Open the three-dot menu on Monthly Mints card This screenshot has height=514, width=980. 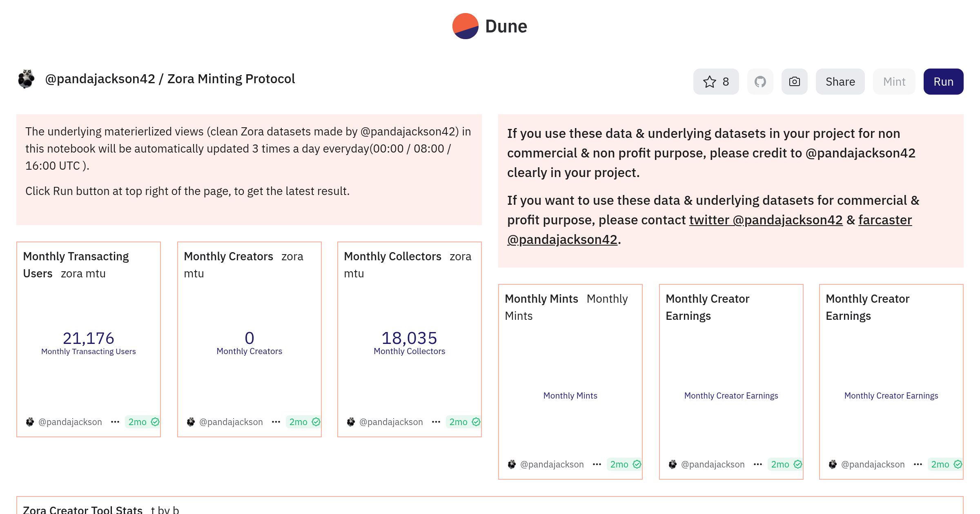[x=597, y=464]
